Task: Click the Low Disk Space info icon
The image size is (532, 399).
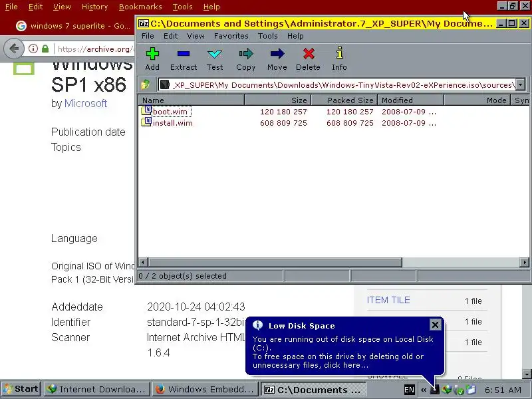Action: tap(257, 325)
